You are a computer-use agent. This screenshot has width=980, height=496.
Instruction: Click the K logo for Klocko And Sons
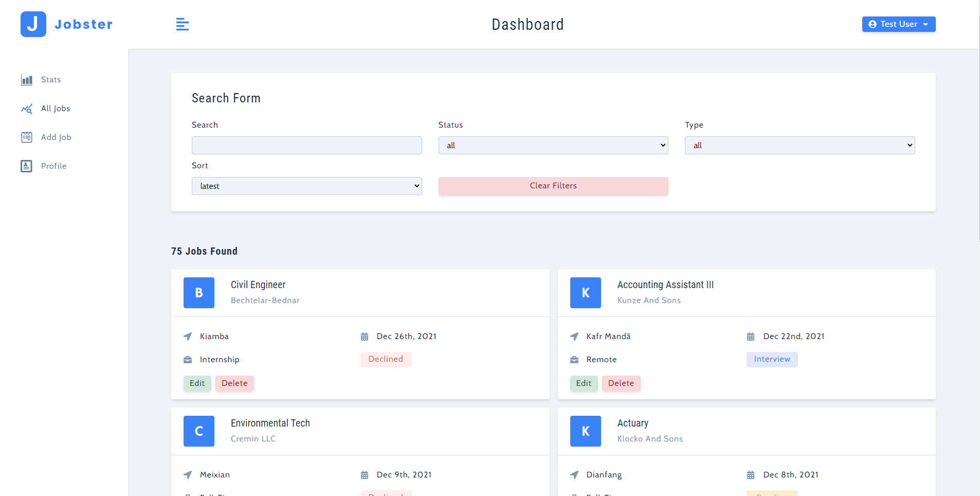(585, 431)
